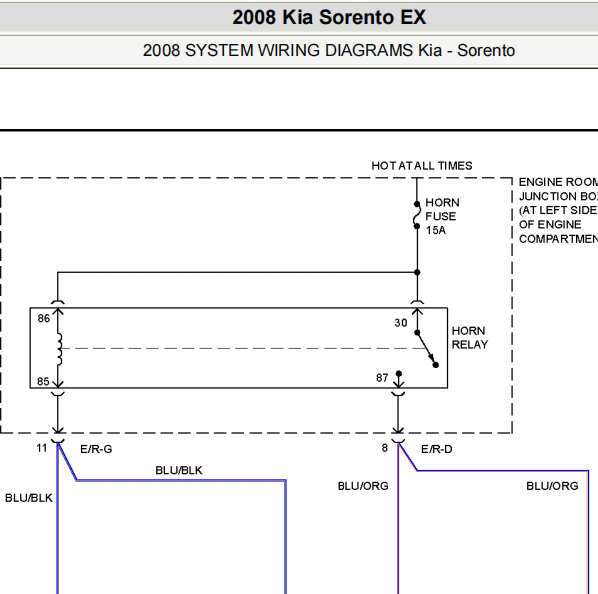Select the E/R-D connector label
This screenshot has width=598, height=594.
437,450
